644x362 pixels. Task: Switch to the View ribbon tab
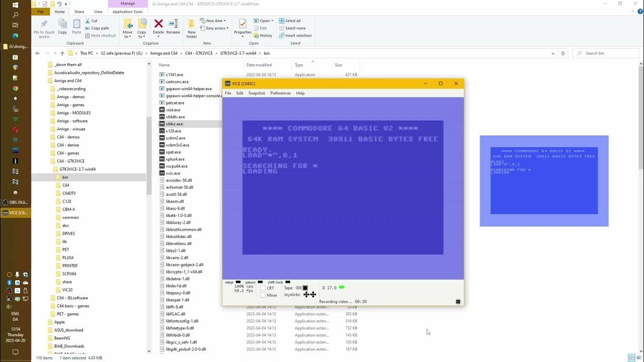click(x=98, y=12)
